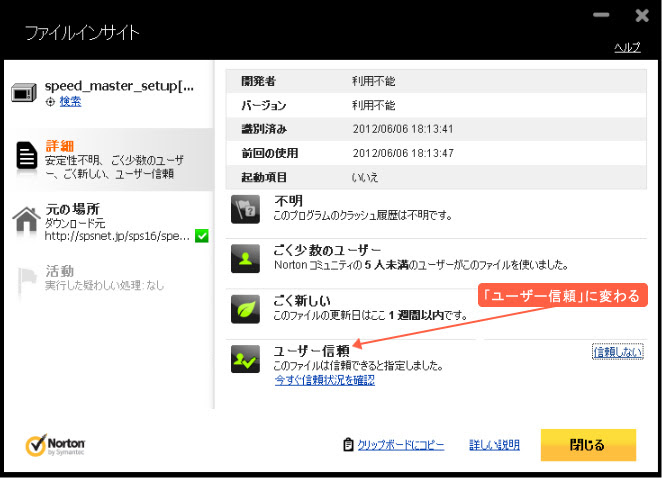This screenshot has width=662, height=478.
Task: Click the 起動項目 value いいえ
Action: tap(365, 177)
